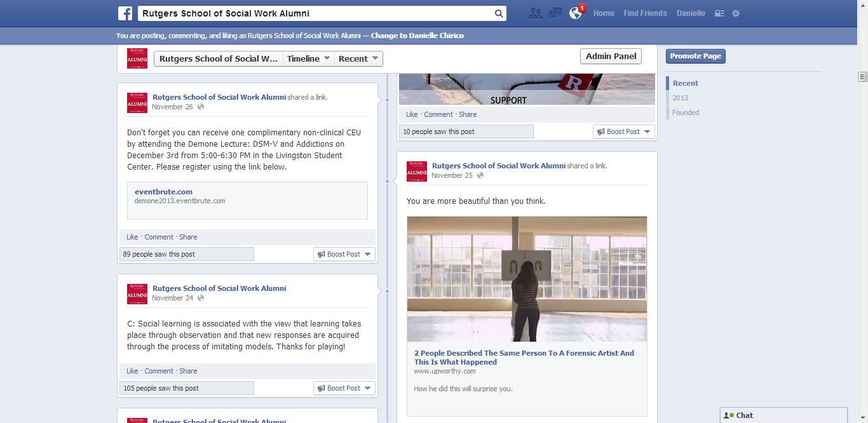Open the account settings gear icon
Screen dimensions: 868x423
point(736,13)
